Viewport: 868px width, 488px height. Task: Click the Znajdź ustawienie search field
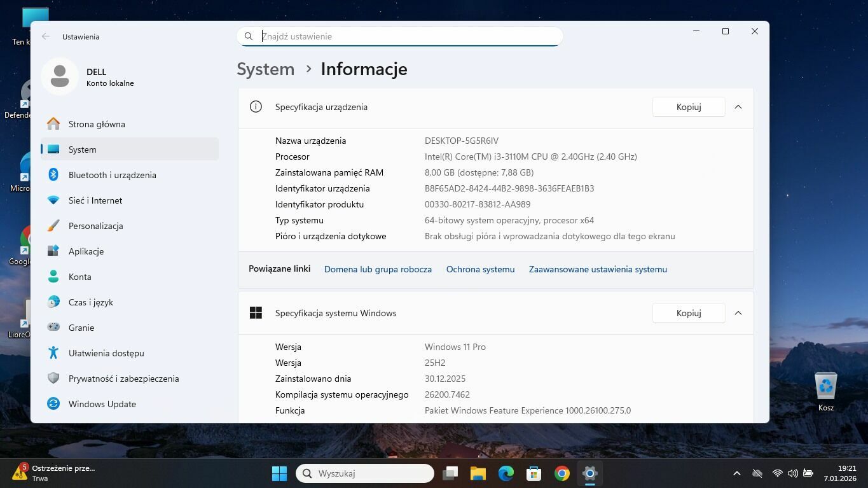point(407,36)
